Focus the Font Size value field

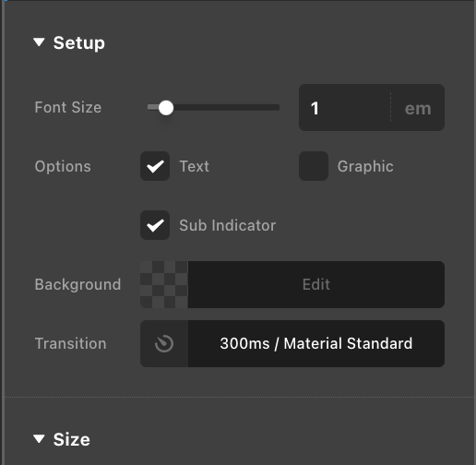[344, 108]
